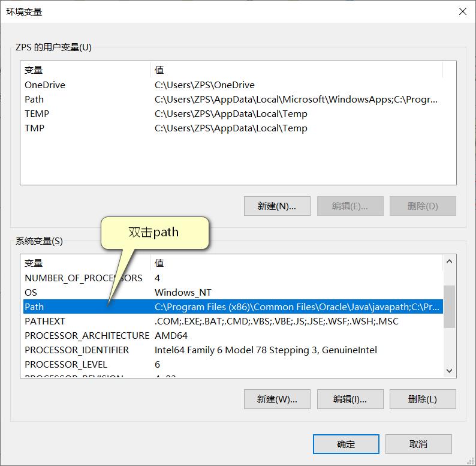
Task: Cancel with the 取消 button
Action: (x=418, y=444)
